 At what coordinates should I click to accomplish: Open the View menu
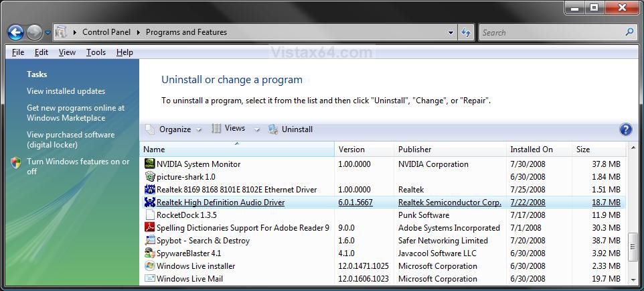click(x=67, y=52)
